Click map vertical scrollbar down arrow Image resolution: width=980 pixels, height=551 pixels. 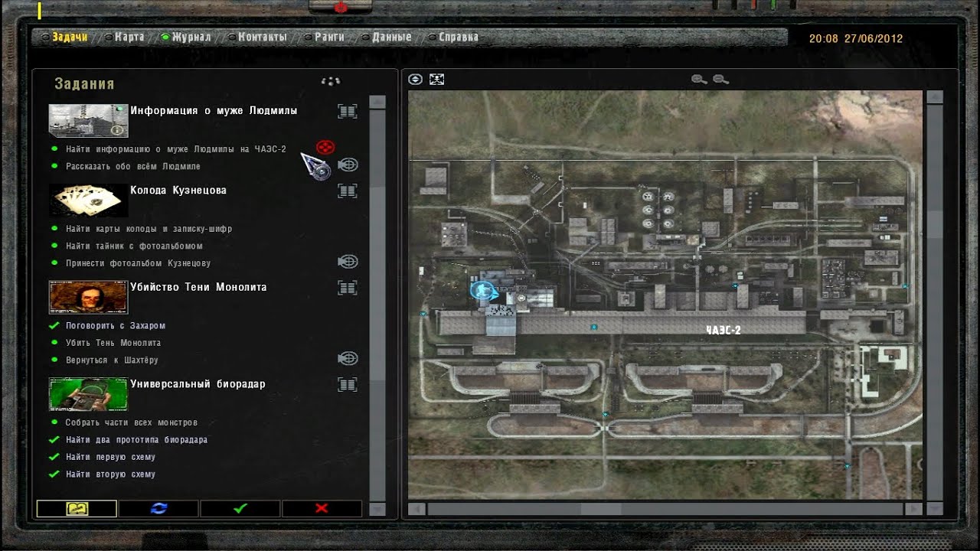click(934, 508)
